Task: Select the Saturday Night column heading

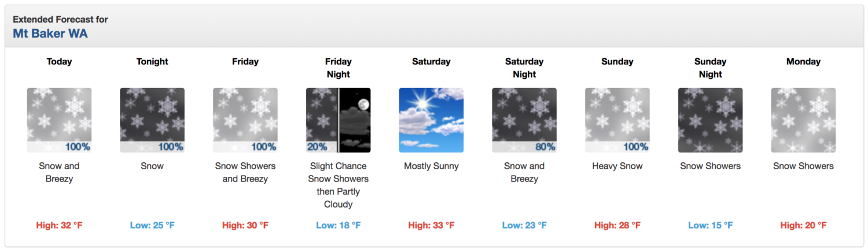Action: coord(524,68)
